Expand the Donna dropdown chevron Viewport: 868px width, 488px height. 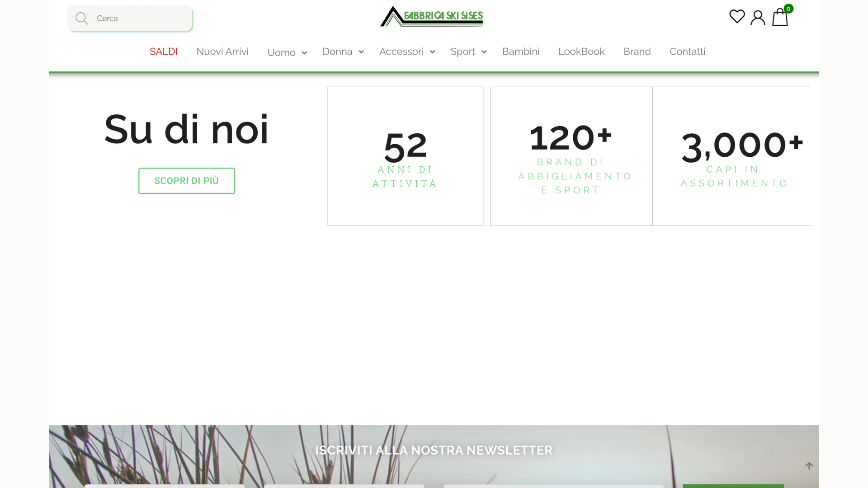coord(361,52)
